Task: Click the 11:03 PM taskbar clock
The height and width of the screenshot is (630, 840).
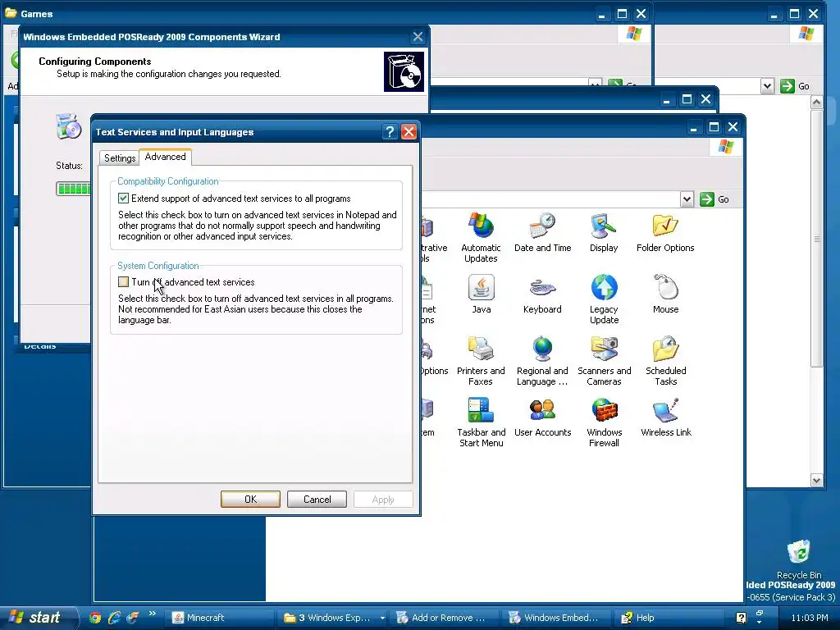Action: point(809,618)
